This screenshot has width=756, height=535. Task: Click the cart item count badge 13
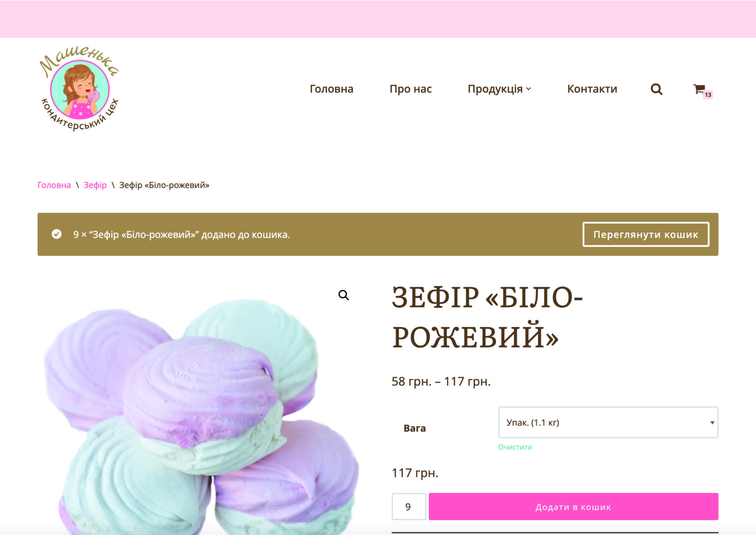coord(708,95)
